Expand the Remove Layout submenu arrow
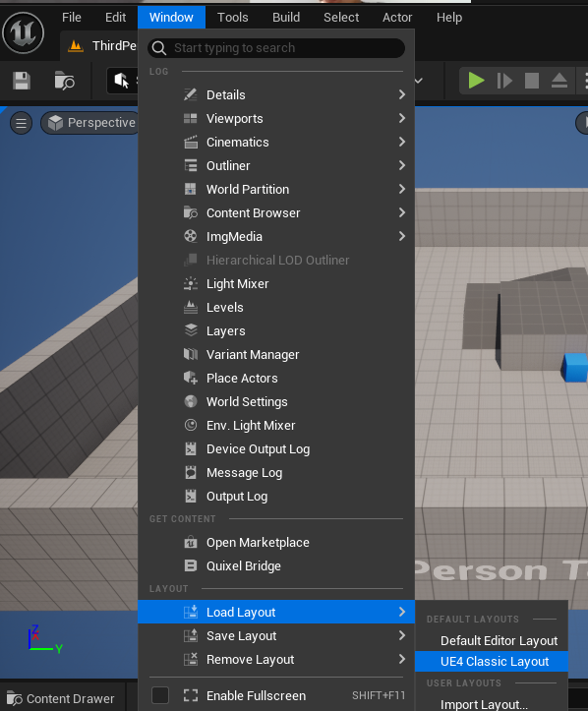 402,659
